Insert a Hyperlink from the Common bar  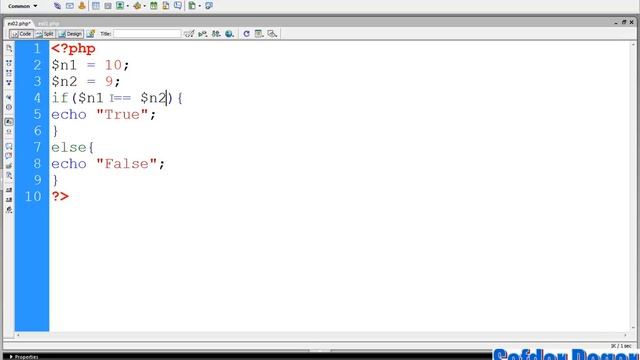[x=57, y=6]
